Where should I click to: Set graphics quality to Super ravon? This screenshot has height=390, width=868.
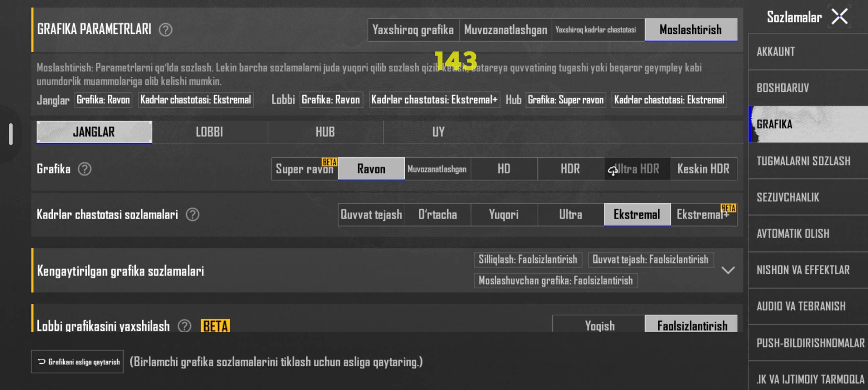[305, 169]
